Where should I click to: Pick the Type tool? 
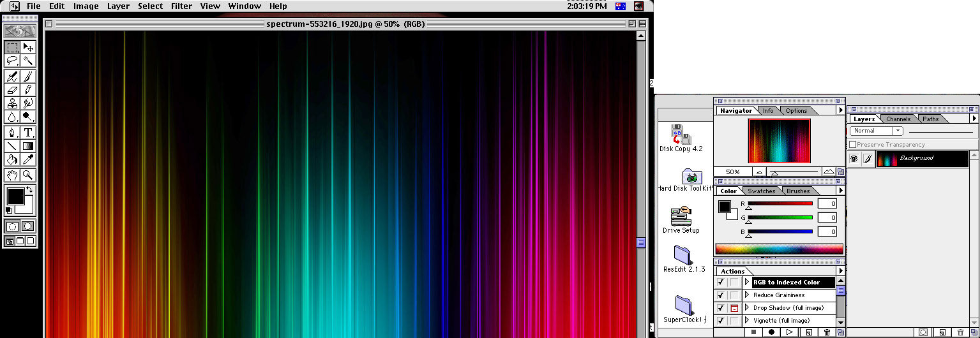coord(28,133)
